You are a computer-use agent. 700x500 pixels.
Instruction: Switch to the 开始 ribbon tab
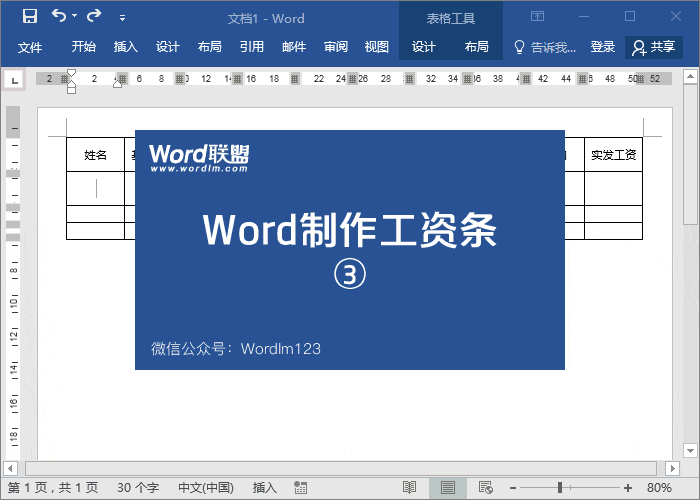(x=83, y=47)
